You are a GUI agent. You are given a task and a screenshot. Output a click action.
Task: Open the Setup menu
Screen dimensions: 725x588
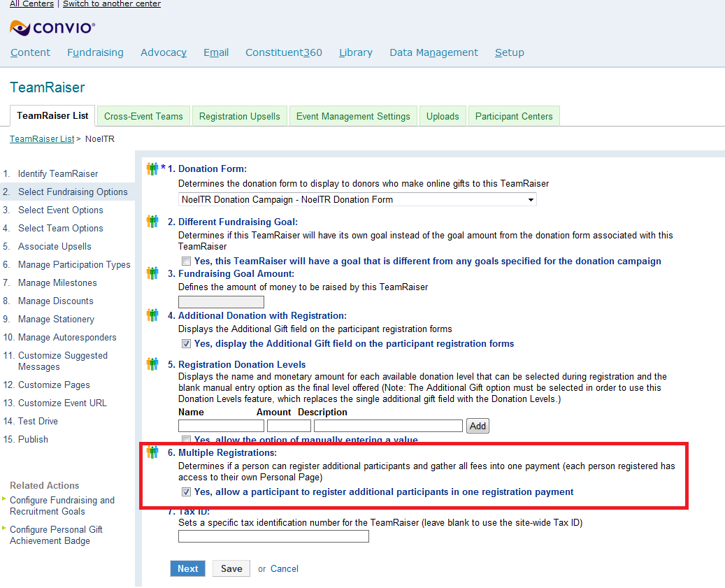click(x=510, y=52)
